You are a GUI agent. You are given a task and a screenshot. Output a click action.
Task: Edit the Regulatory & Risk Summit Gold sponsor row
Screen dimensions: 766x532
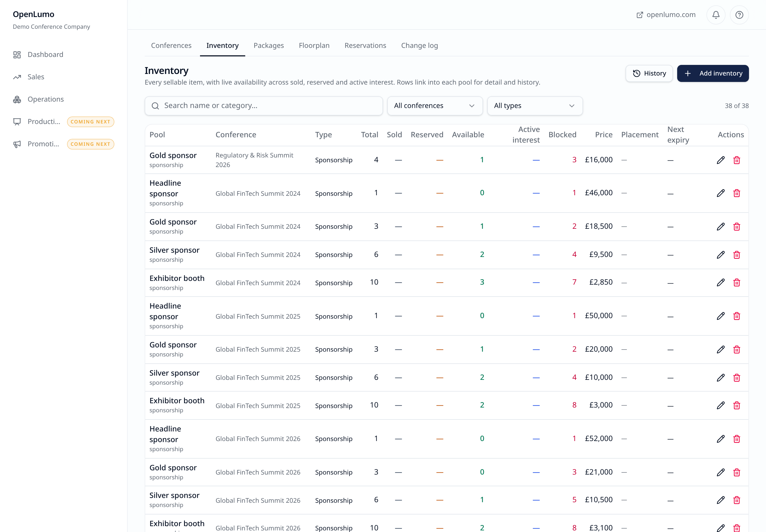(721, 160)
